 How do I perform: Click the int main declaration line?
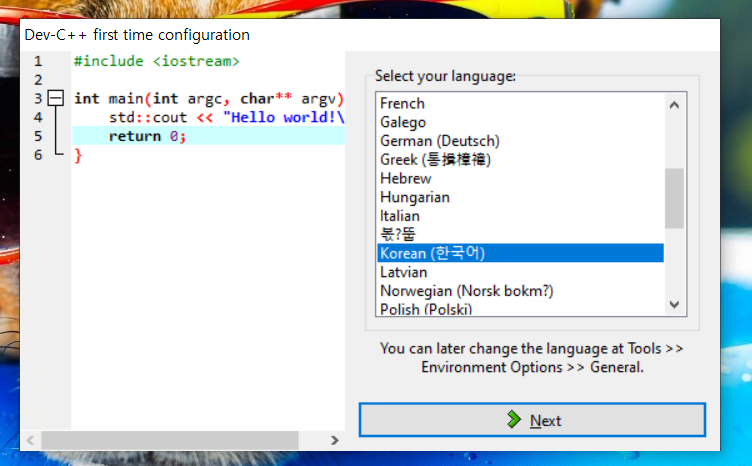tap(209, 98)
